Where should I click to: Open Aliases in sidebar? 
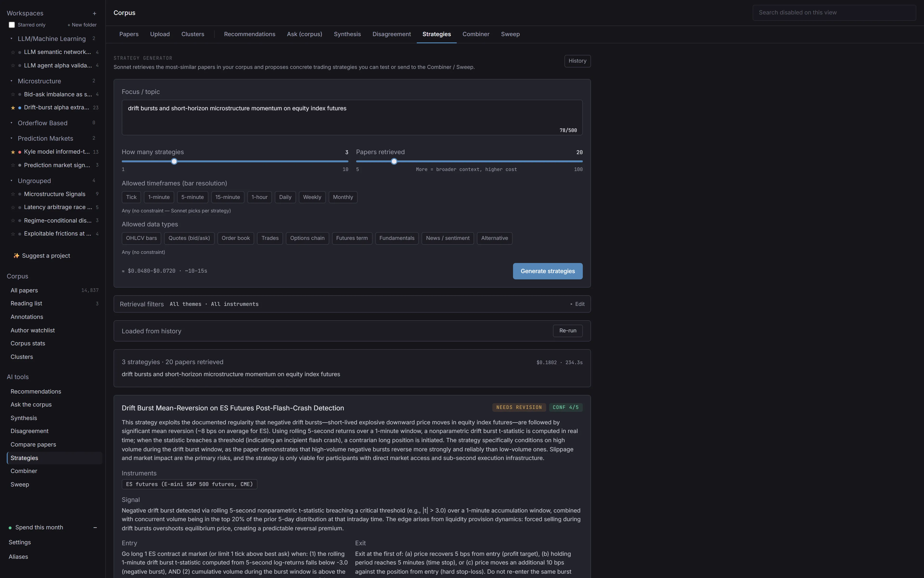point(18,557)
